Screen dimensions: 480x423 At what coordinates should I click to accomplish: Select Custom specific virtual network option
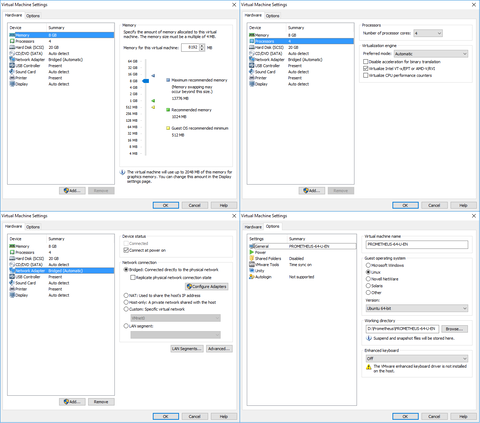pyautogui.click(x=126, y=309)
